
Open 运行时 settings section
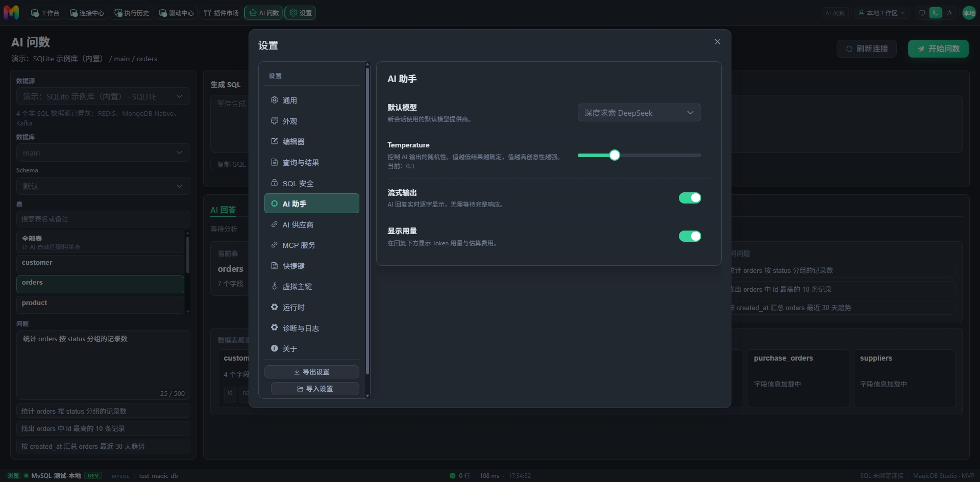[312, 307]
